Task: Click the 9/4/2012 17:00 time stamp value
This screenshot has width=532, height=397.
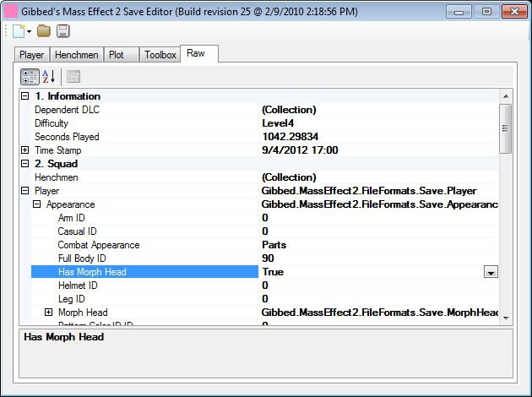Action: point(300,150)
